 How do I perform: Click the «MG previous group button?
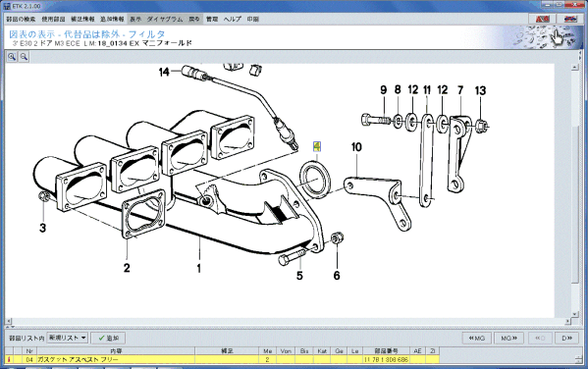pyautogui.click(x=477, y=338)
